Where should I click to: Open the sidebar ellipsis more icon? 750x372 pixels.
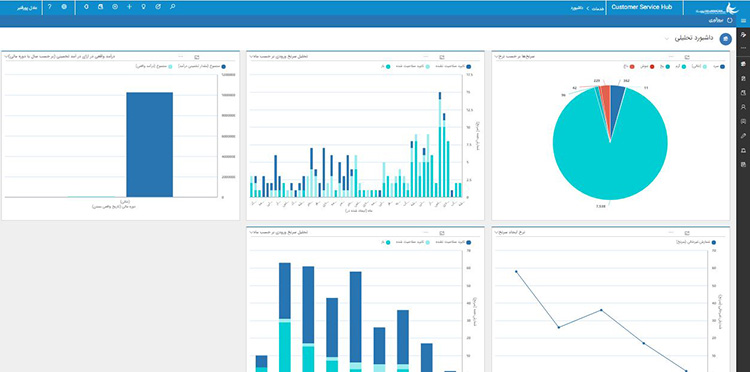click(x=743, y=48)
